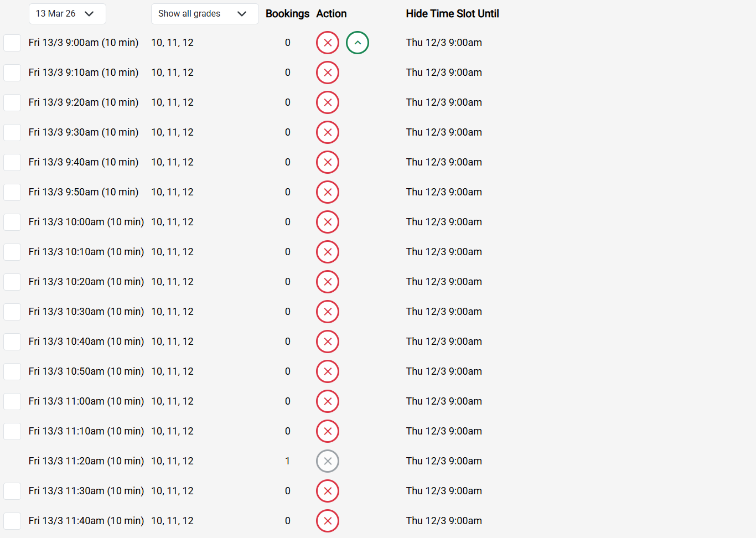Screen dimensions: 756x538
Task: Check the box beside the 11:30am slot
Action: click(x=12, y=491)
